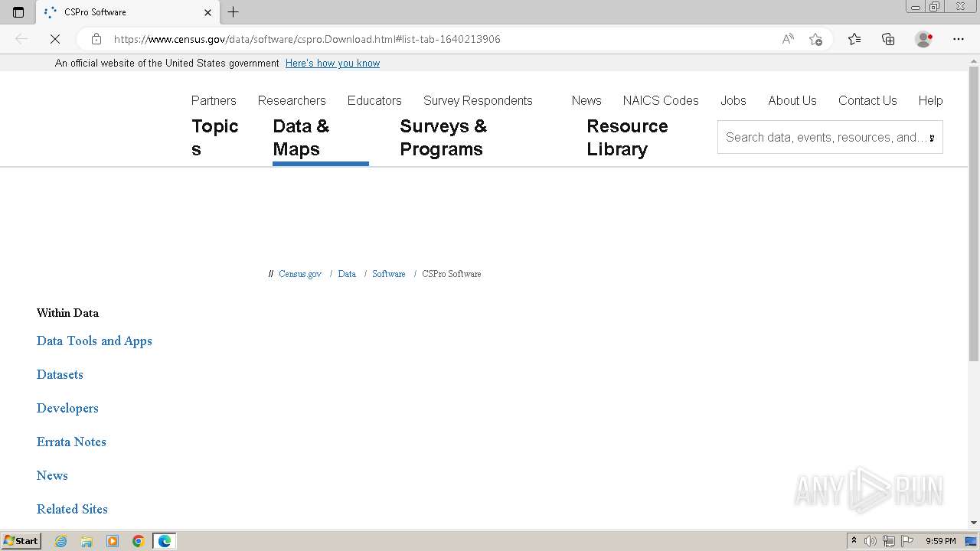This screenshot has width=980, height=551.
Task: Open the Surveys & Programs menu
Action: tap(443, 138)
